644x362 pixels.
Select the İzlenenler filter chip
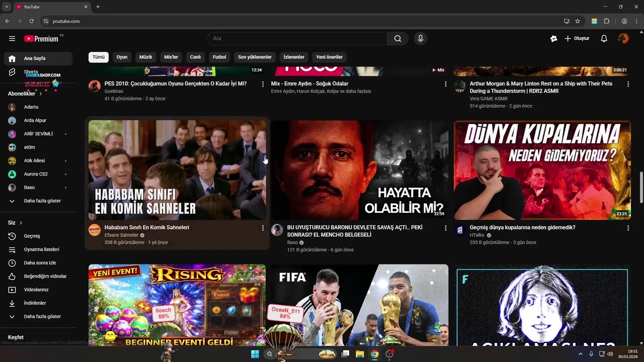pyautogui.click(x=294, y=57)
